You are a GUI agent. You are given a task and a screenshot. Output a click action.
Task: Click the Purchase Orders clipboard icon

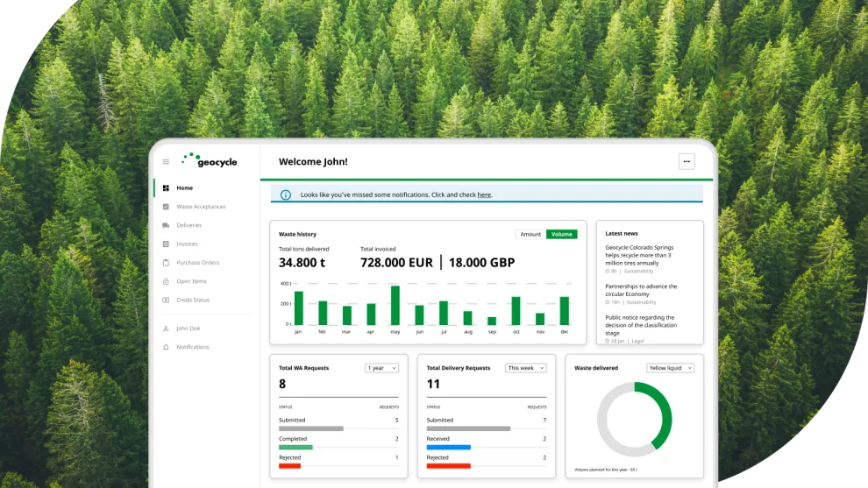[x=166, y=263]
